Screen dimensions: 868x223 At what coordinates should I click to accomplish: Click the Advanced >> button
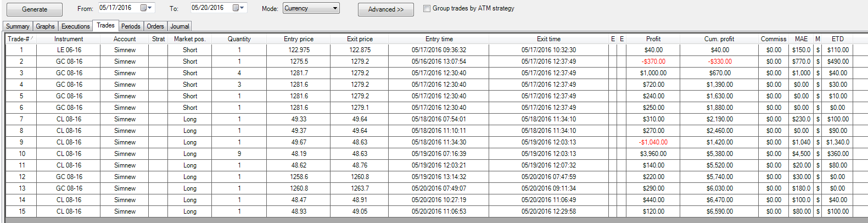(x=386, y=9)
